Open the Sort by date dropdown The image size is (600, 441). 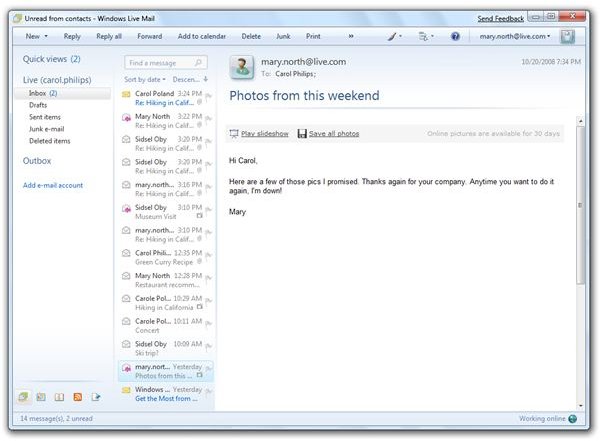(145, 78)
